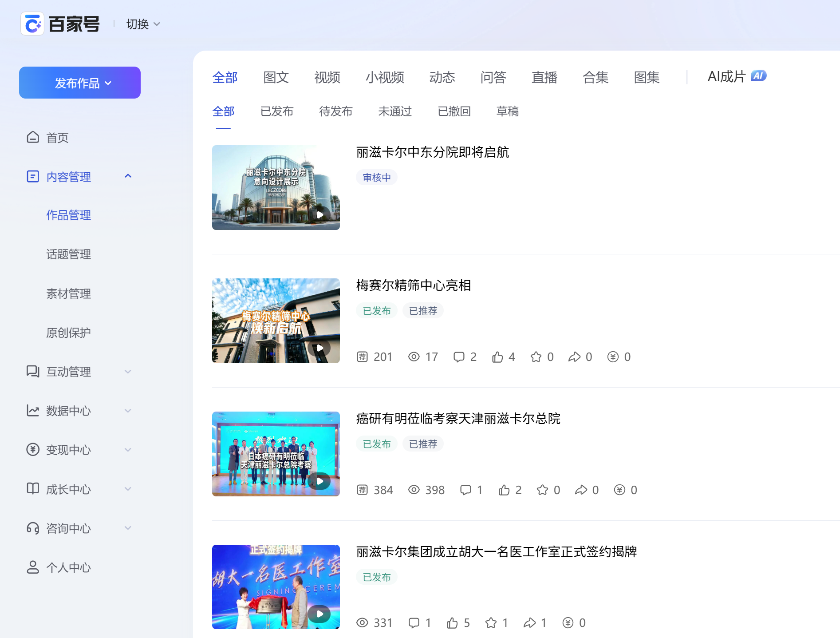Open the 梅赛尔精筛中心 video thumbnail
840x638 pixels.
[x=276, y=321]
